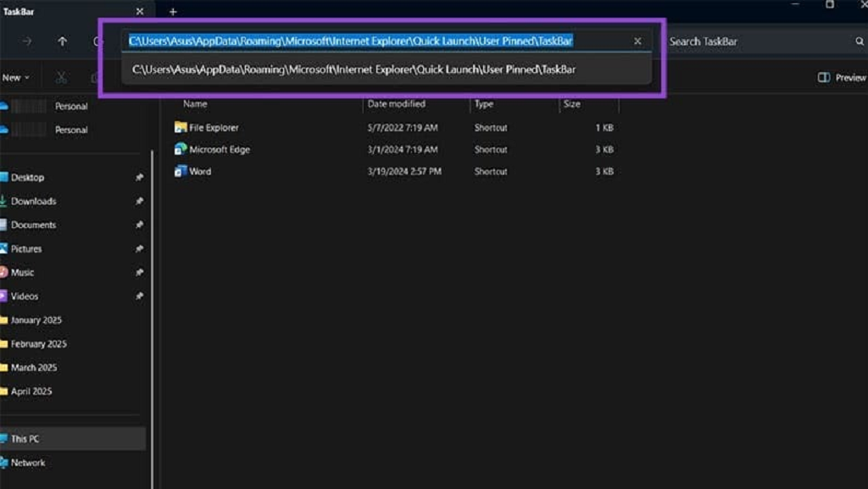This screenshot has height=489, width=868.
Task: Close the TaskBar tab
Action: tap(140, 11)
